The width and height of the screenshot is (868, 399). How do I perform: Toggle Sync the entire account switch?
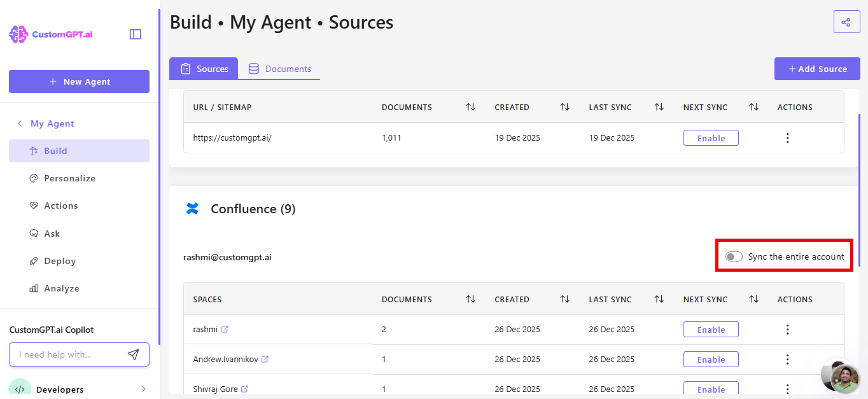click(x=734, y=256)
